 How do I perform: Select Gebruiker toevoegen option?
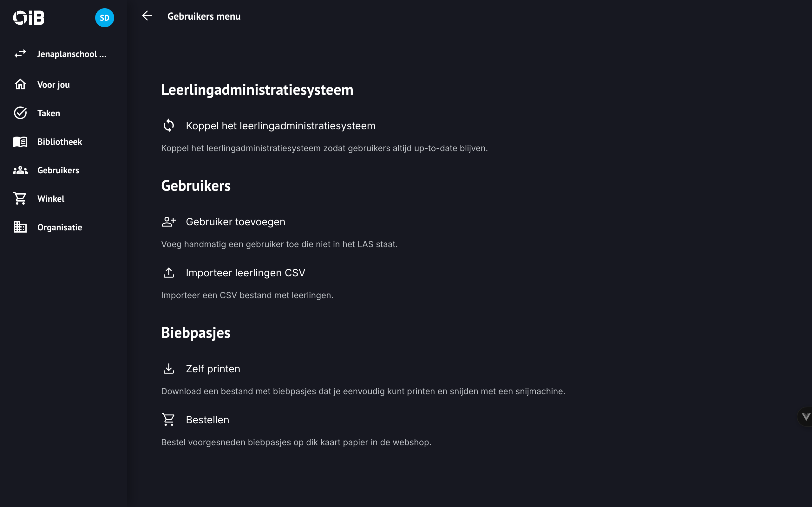(235, 221)
